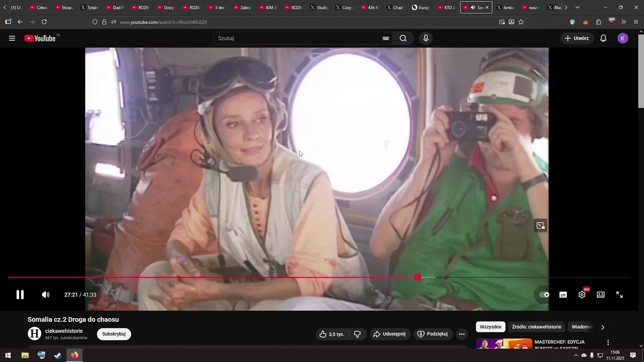Screen dimensions: 644x362
Task: Open the site lock security info
Action: tap(104, 22)
